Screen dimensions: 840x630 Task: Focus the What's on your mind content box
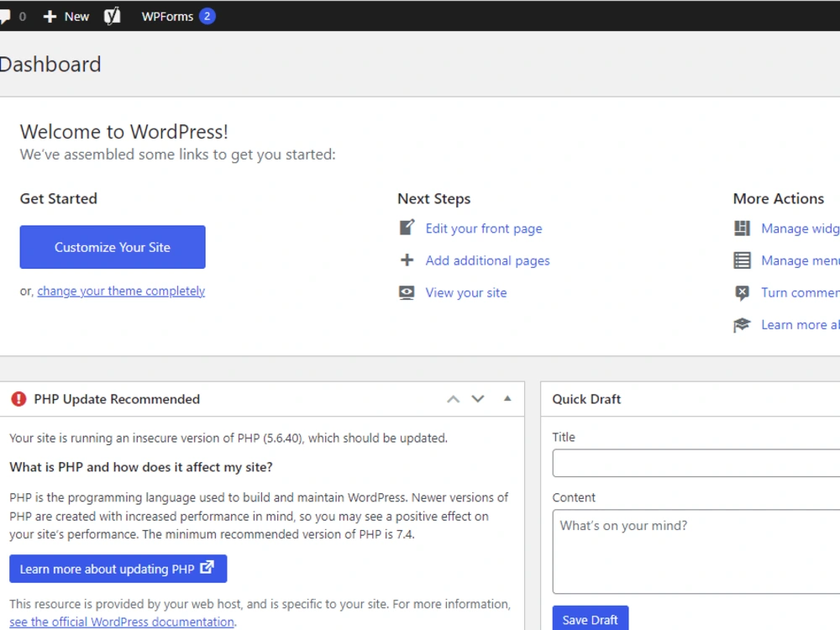tap(696, 552)
